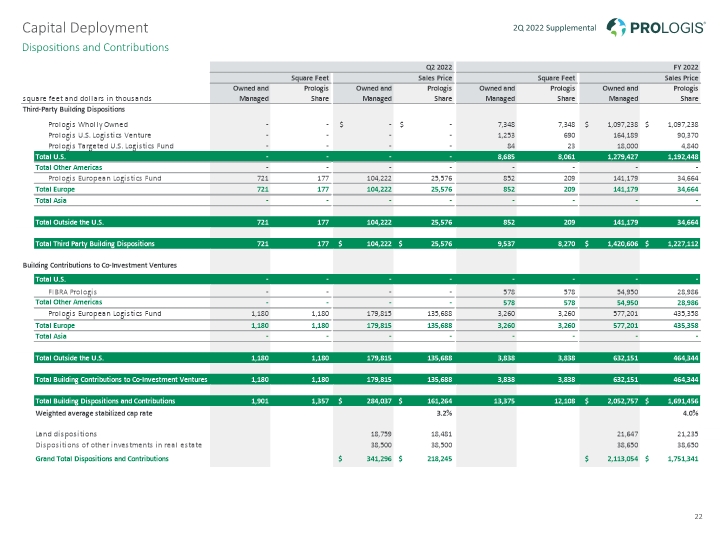Click the 18,000 Targeted U.S. Logistics Fund value
The height and width of the screenshot is (540, 720).
click(x=627, y=146)
